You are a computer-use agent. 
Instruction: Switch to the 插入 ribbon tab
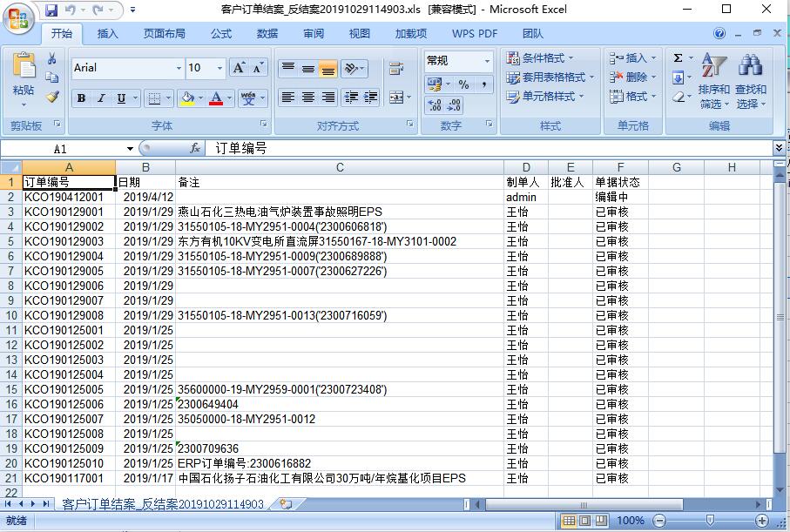[x=108, y=34]
